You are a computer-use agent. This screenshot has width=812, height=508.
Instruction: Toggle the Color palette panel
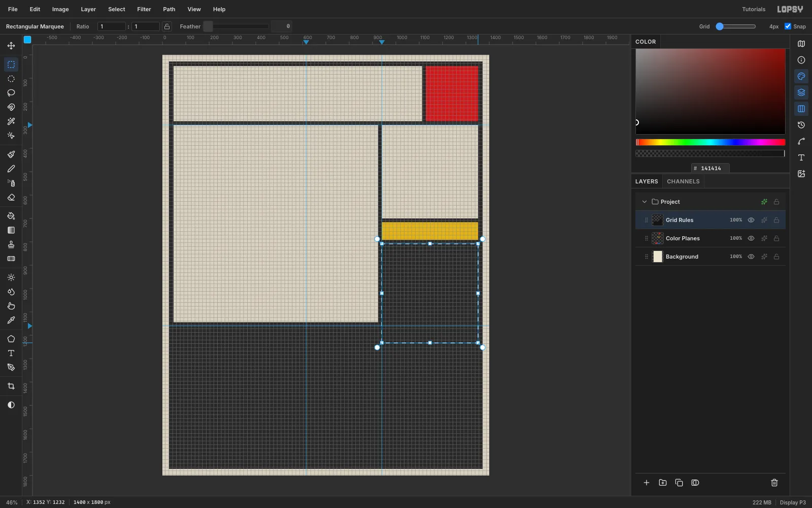(x=801, y=76)
